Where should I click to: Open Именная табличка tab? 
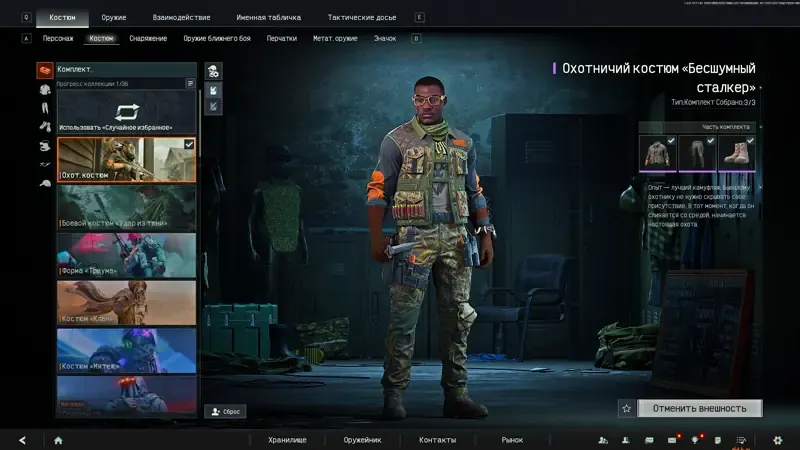tap(268, 17)
